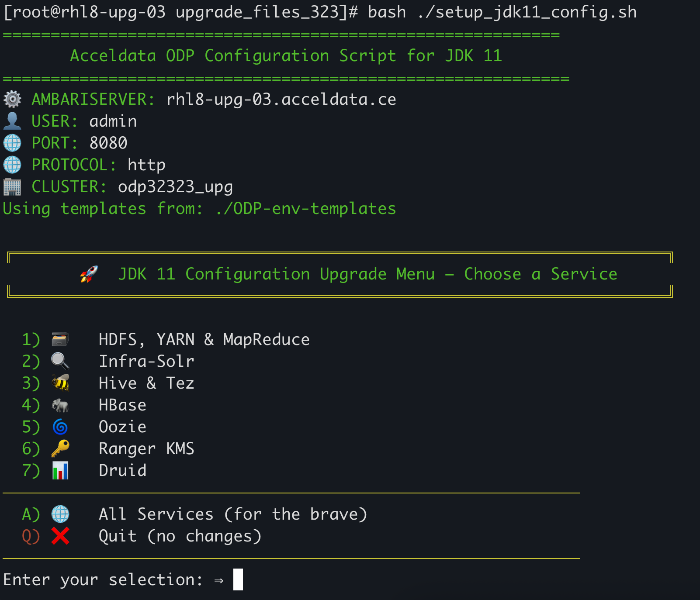Click the bee icon next to Hive
Image resolution: width=700 pixels, height=600 pixels.
60,383
